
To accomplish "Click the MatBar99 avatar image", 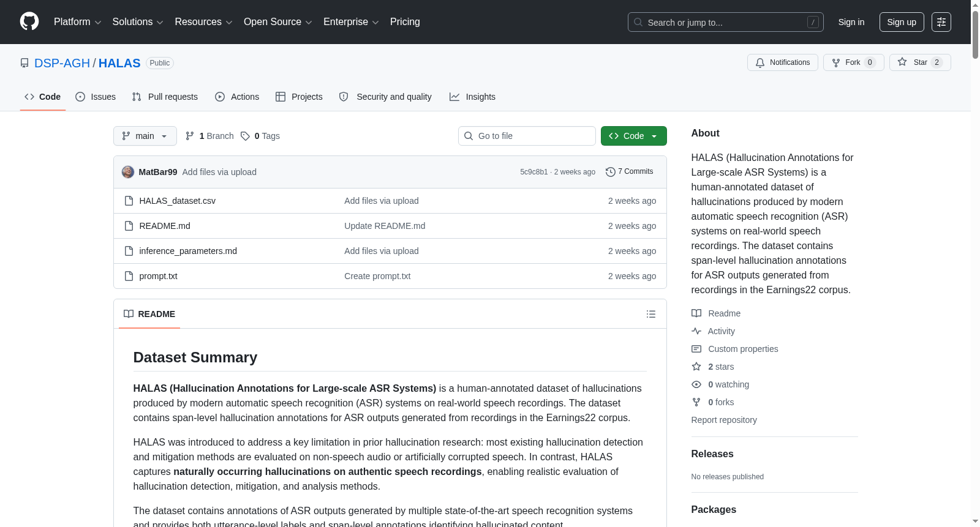I will (x=128, y=172).
